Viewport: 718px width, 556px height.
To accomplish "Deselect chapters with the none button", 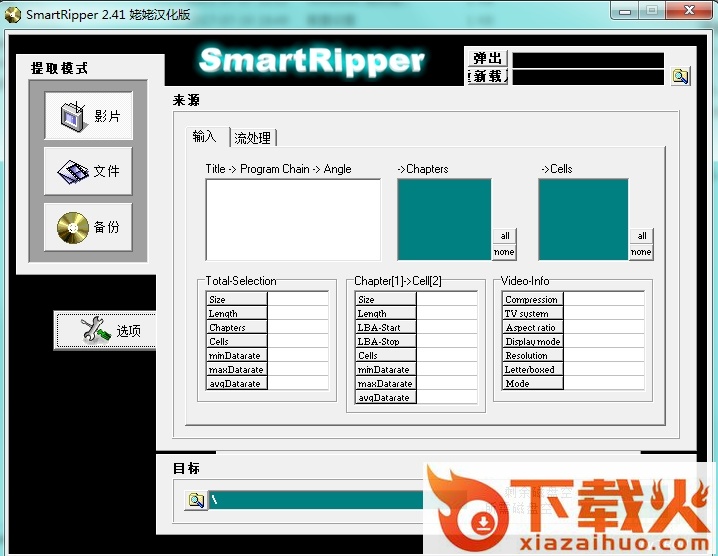I will coord(504,252).
